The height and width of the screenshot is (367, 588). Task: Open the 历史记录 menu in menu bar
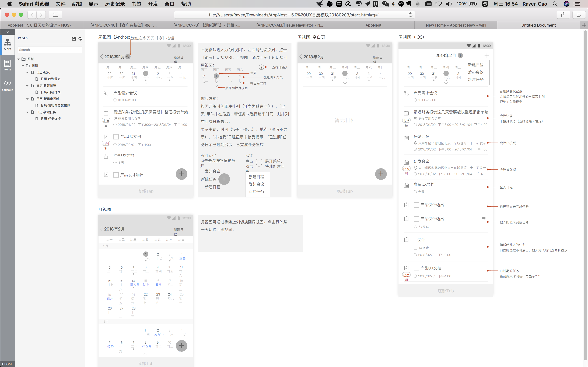click(x=115, y=4)
